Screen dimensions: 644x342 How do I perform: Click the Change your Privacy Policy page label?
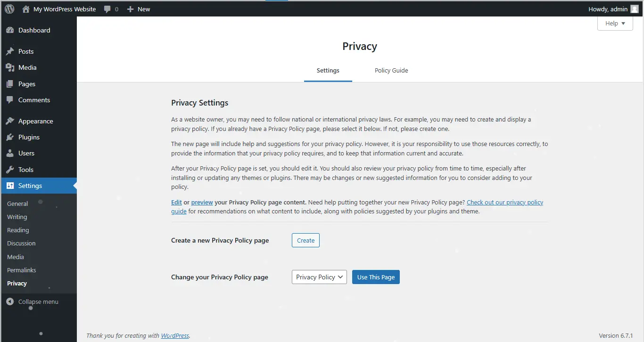pos(220,277)
